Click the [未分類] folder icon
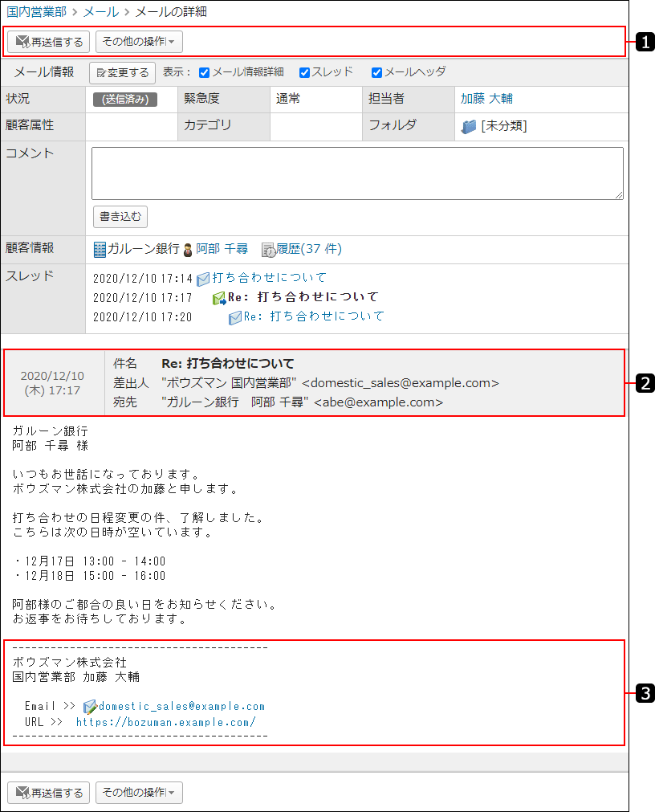 coord(469,126)
